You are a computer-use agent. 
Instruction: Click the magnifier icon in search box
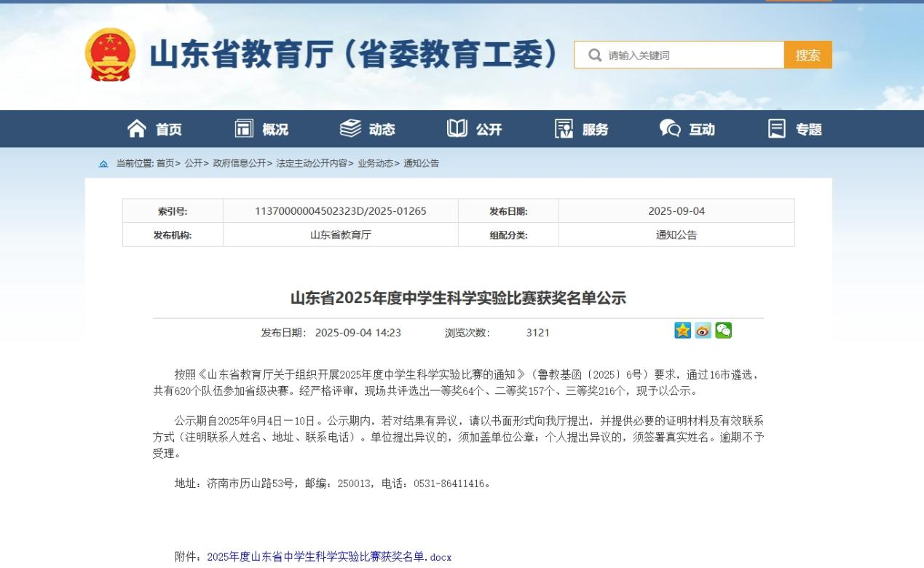point(595,55)
